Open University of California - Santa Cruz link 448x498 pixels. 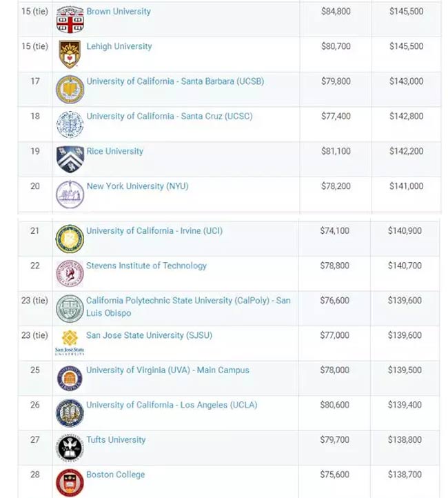[x=170, y=117]
